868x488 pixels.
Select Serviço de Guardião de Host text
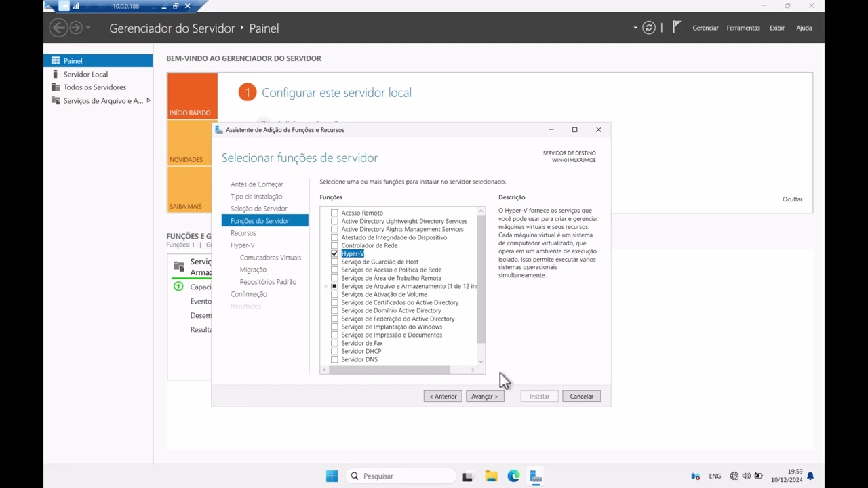[x=380, y=262]
